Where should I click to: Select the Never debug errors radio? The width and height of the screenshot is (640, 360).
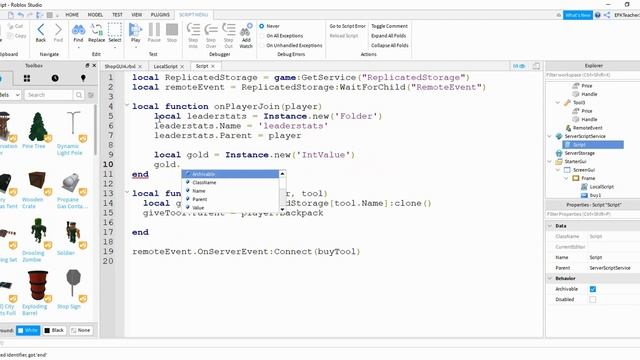pos(262,26)
